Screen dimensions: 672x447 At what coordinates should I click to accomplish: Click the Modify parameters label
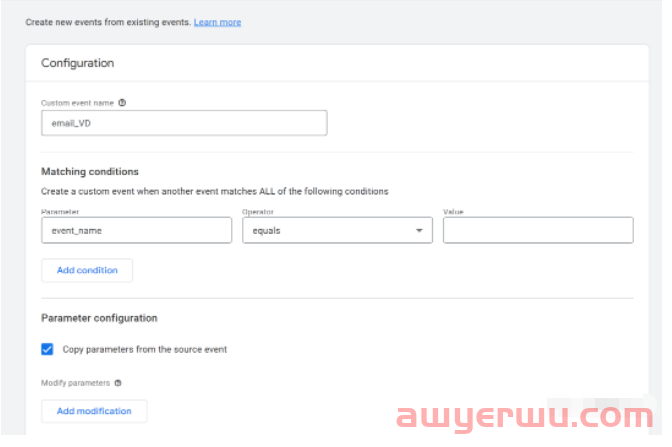[75, 383]
